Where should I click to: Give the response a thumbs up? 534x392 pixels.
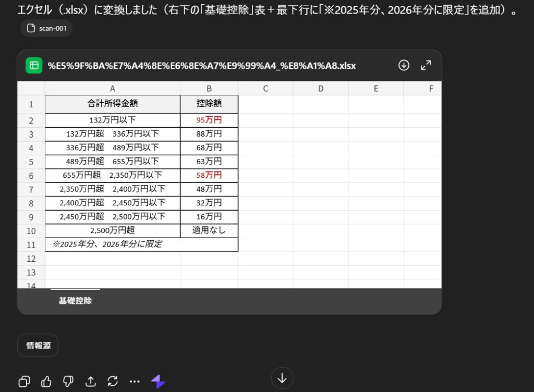pos(46,381)
